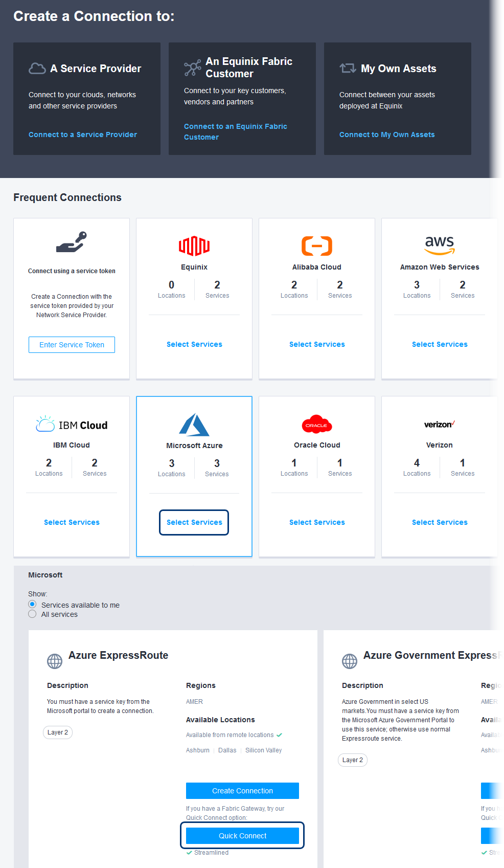Screen dimensions: 504x868
Task: Click the green checkmark next to remote locations
Action: tap(280, 735)
